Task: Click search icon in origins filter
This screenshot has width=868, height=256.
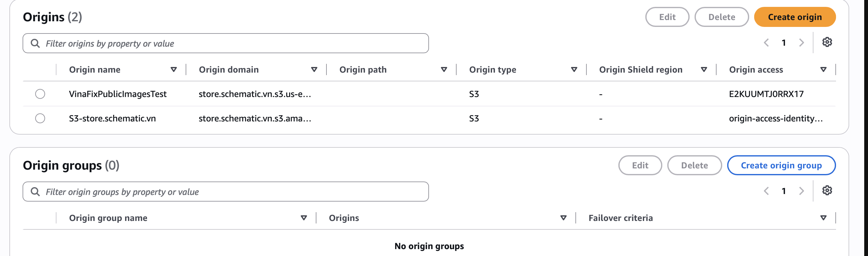Action: point(35,43)
